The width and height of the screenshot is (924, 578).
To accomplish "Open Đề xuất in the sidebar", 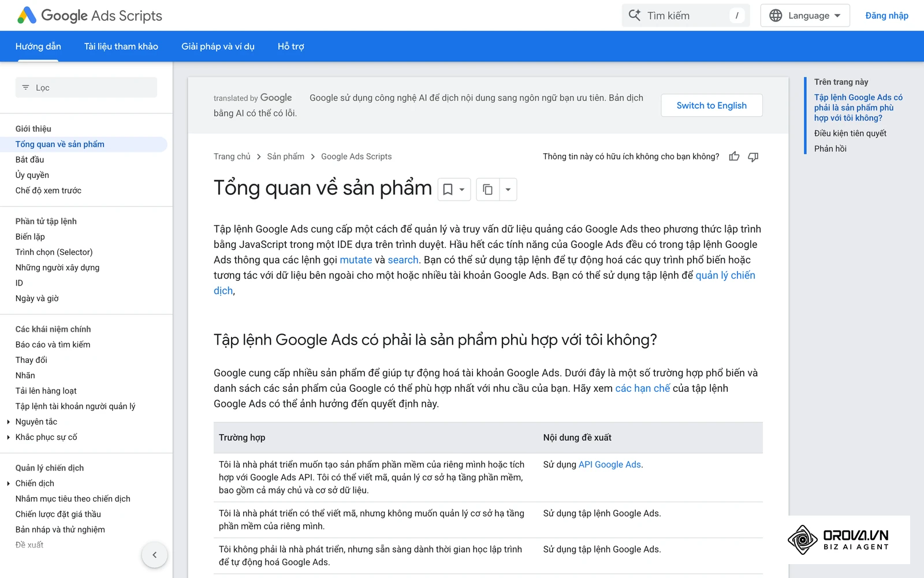I will coord(29,545).
